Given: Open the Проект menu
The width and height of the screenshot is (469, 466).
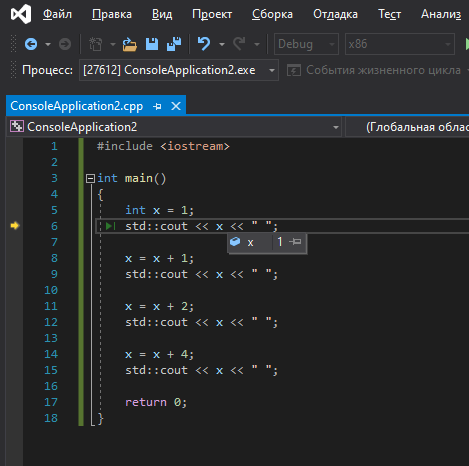Looking at the screenshot, I should coord(212,14).
